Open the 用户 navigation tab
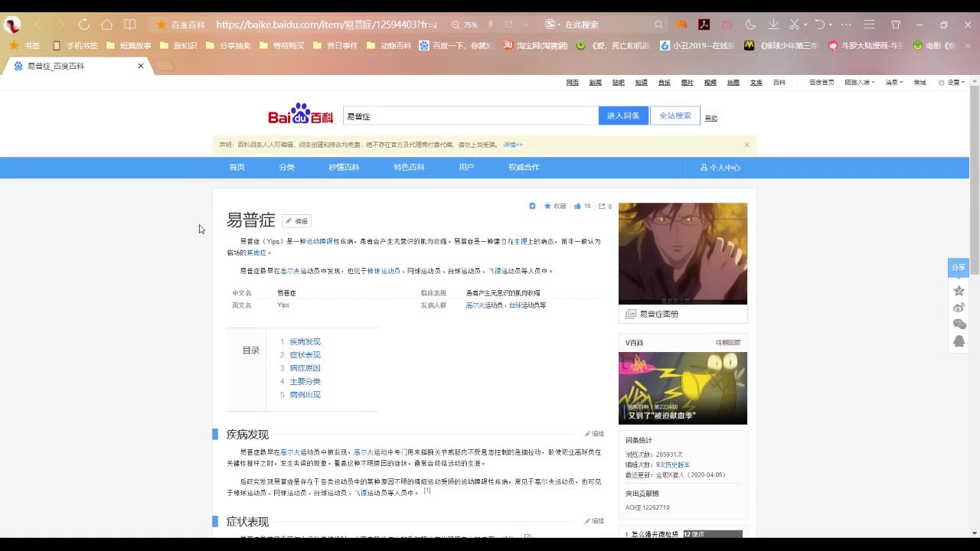The image size is (980, 551). (x=466, y=168)
